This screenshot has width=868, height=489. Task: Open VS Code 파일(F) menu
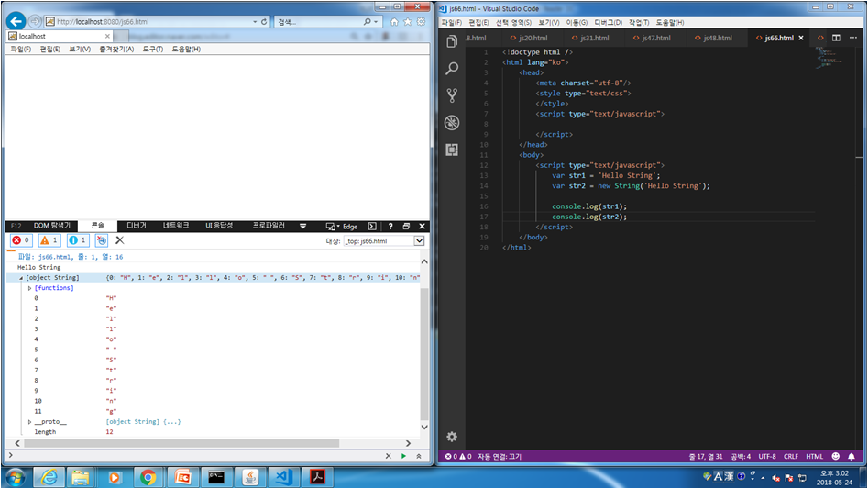click(x=451, y=23)
